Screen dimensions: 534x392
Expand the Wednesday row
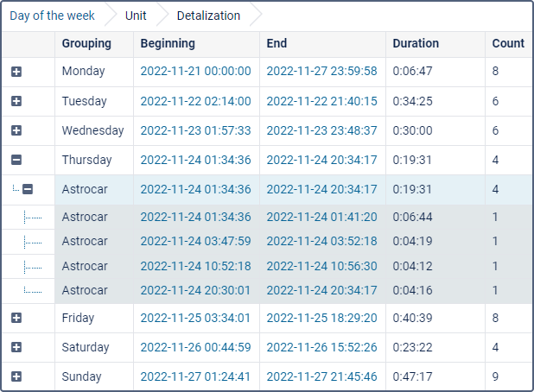[x=16, y=130]
